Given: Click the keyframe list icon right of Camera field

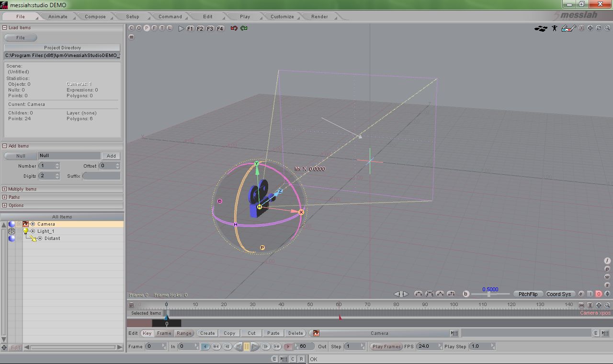Looking at the screenshot, I should [x=454, y=333].
